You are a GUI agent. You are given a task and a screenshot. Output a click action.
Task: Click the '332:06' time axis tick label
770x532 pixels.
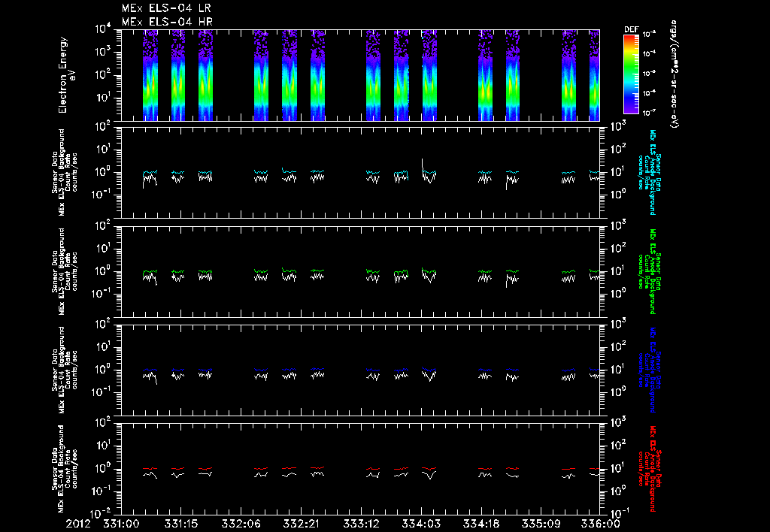coord(241,524)
